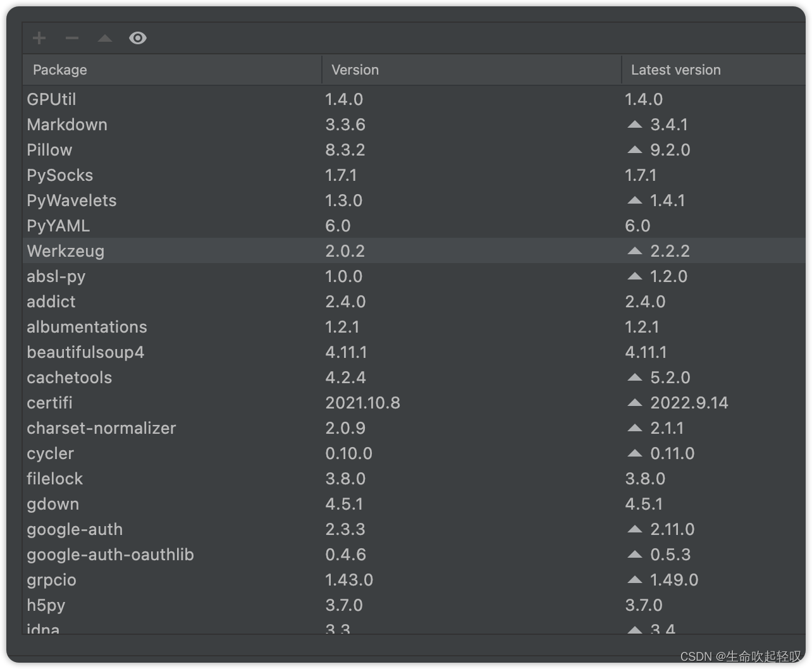Click installed version 0.4.6 of google-auth-oauthlib
Screen dimensions: 812x669
(x=346, y=555)
